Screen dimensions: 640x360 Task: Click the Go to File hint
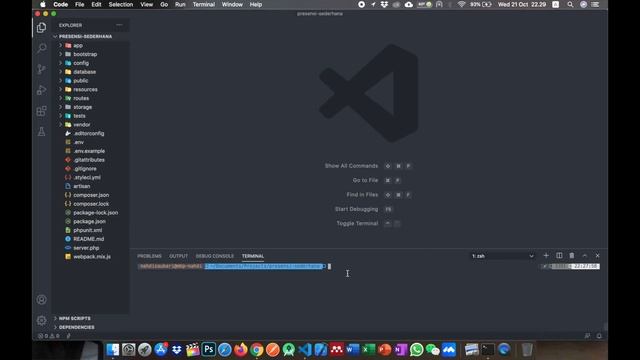tap(365, 180)
